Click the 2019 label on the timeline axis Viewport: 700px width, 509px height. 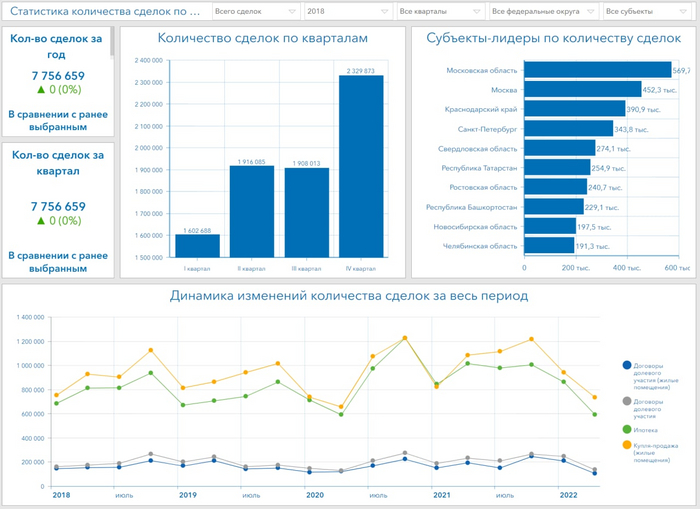188,495
